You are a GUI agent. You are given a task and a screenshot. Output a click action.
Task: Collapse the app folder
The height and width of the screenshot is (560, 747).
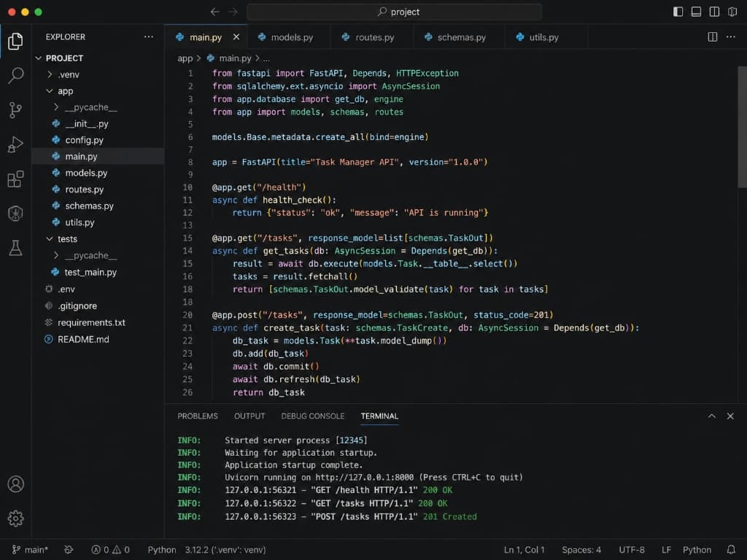pyautogui.click(x=50, y=90)
